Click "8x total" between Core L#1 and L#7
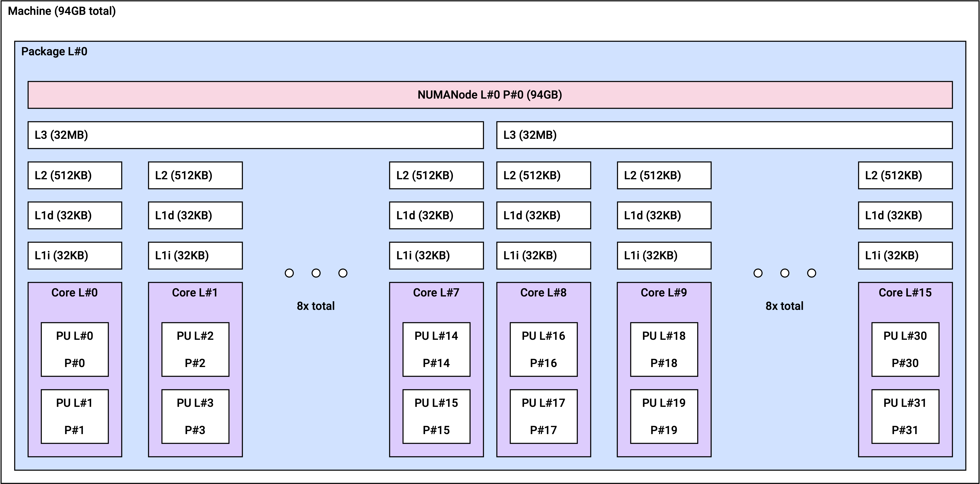 316,306
